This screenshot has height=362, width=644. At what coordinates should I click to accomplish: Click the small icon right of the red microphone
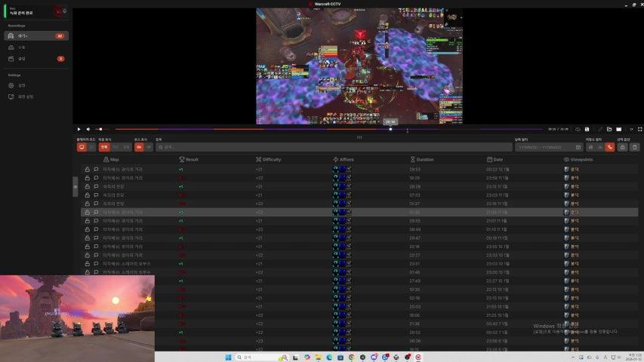(65, 11)
